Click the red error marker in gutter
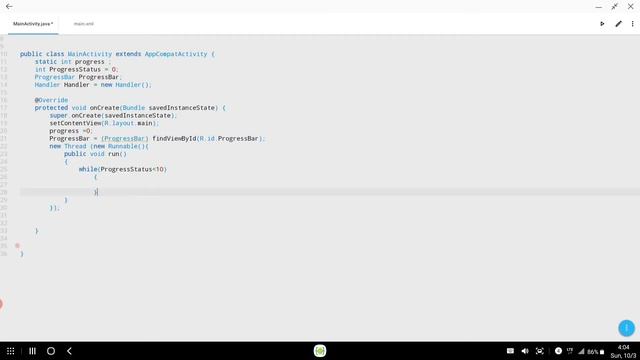The image size is (640, 360). (x=17, y=246)
